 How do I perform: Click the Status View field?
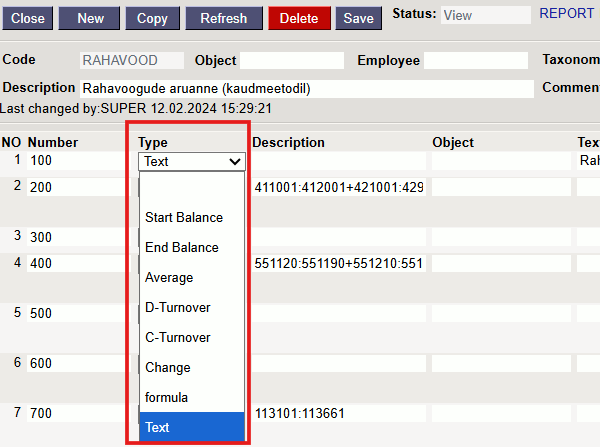click(485, 15)
